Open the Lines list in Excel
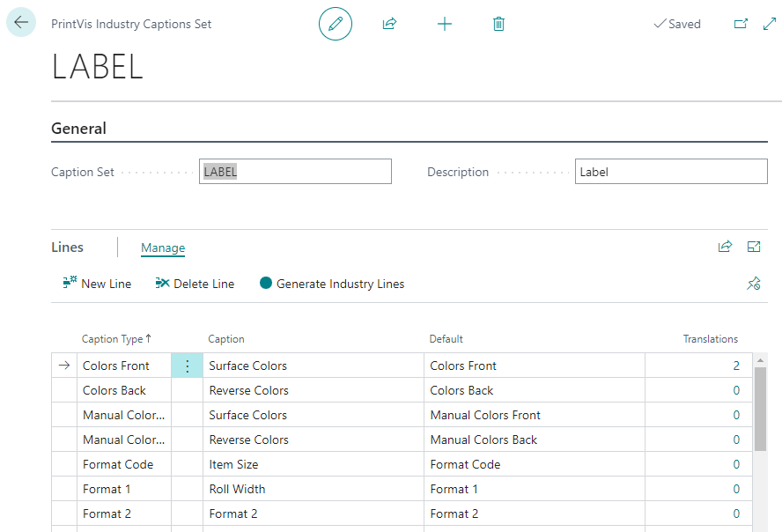Screen dimensions: 782x532 (754, 247)
